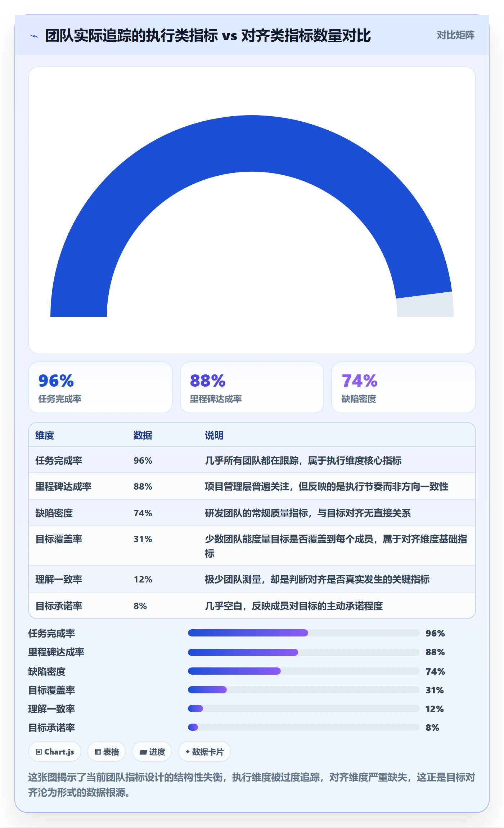Click the 理解一致率 label in the progress list
The height and width of the screenshot is (828, 504).
point(51,709)
